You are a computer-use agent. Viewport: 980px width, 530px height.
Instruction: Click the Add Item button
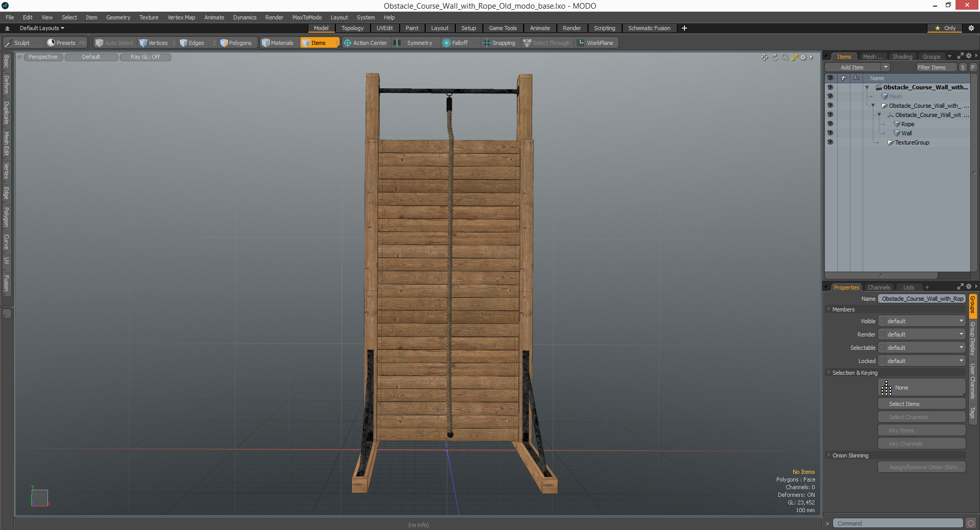click(x=852, y=67)
